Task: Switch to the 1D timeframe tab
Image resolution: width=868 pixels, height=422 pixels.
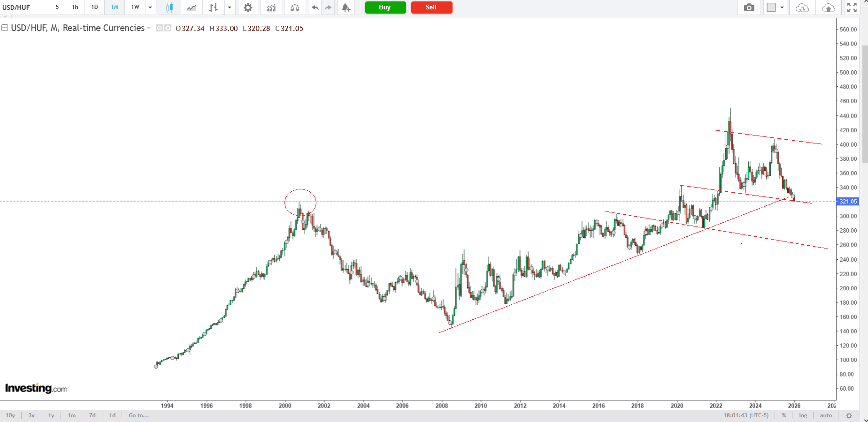Action: [94, 7]
